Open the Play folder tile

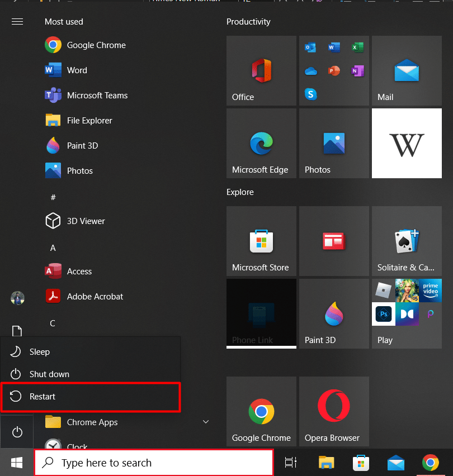click(x=407, y=313)
